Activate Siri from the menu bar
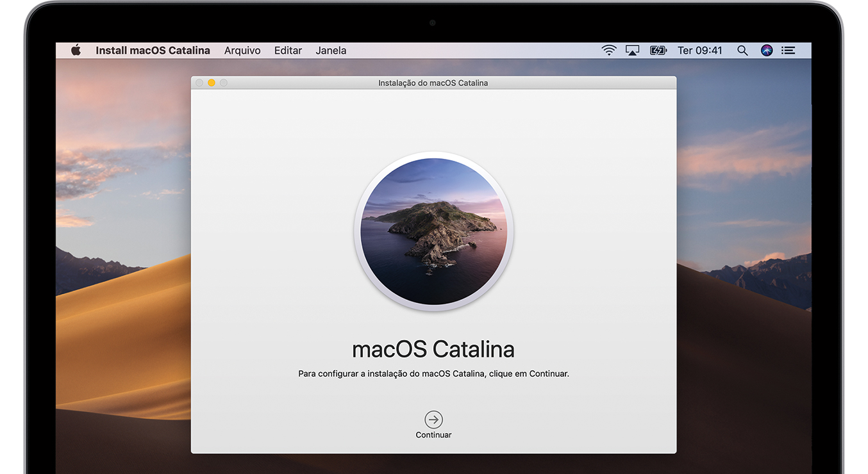Screen dimensions: 868x474 click(x=767, y=51)
